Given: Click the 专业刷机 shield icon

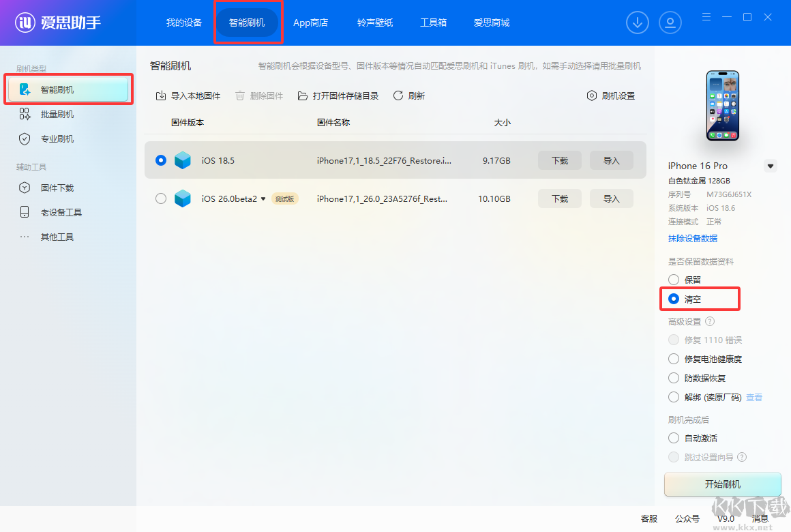Looking at the screenshot, I should [x=25, y=139].
